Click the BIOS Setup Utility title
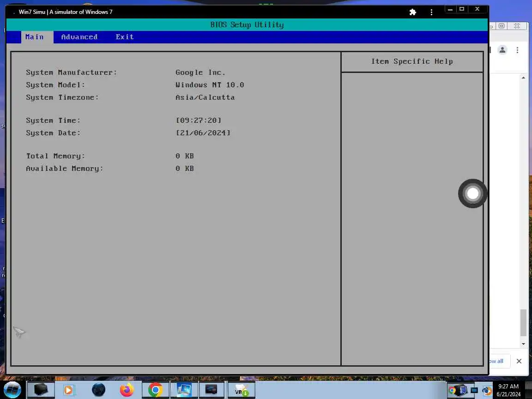 pyautogui.click(x=247, y=25)
